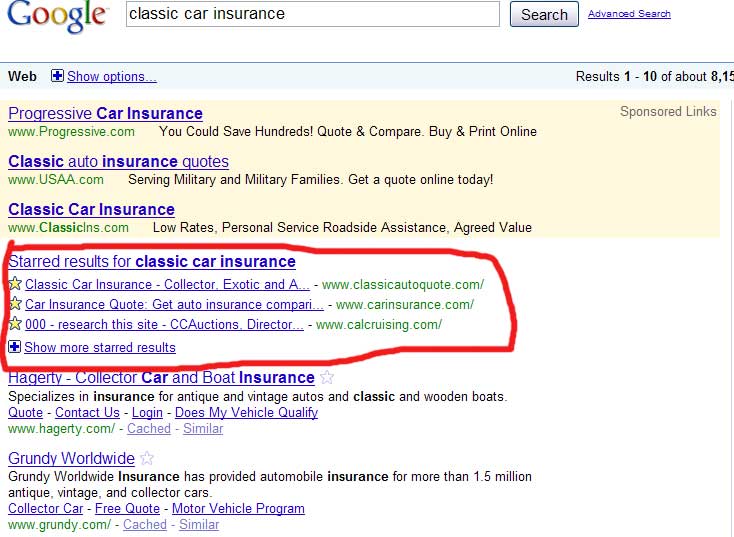Unstar the classicautoquote.com starred result
734x537 pixels.
click(x=15, y=284)
